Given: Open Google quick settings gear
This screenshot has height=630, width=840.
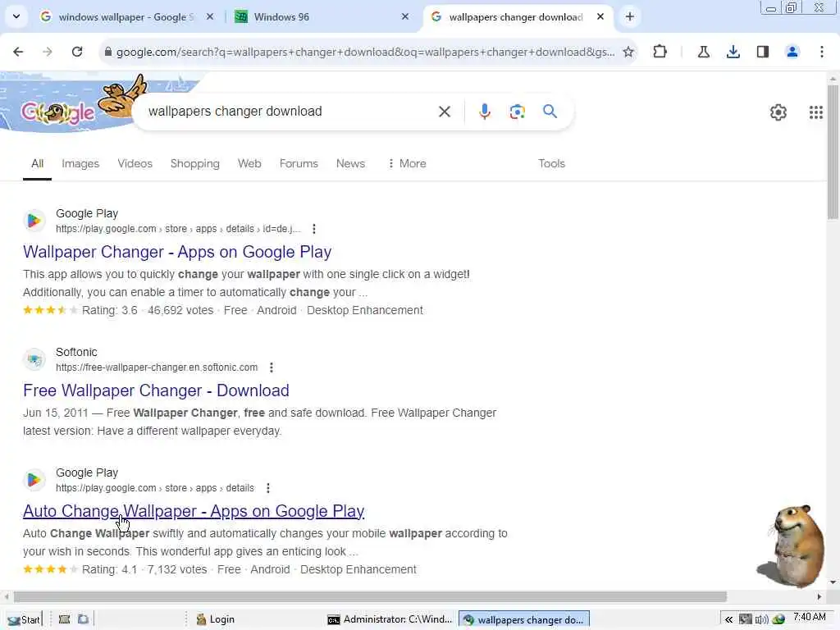Looking at the screenshot, I should (x=778, y=112).
